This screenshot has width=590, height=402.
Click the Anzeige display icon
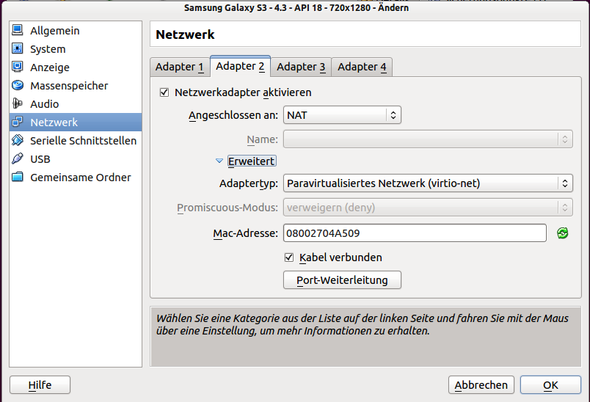17,67
